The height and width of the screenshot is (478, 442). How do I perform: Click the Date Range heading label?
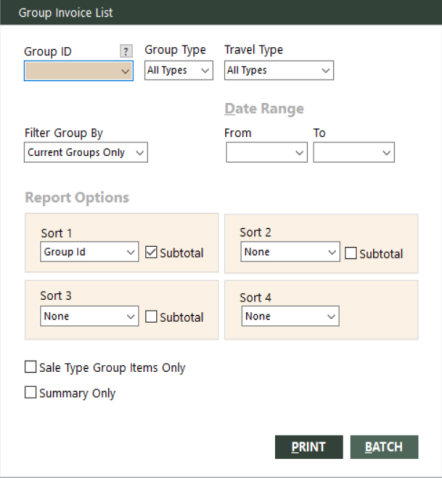[264, 109]
